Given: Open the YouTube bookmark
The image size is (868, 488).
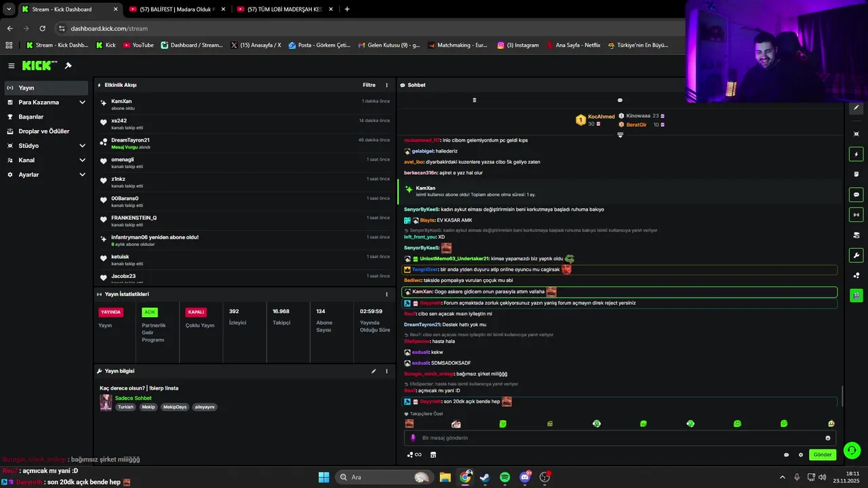Looking at the screenshot, I should (x=138, y=45).
